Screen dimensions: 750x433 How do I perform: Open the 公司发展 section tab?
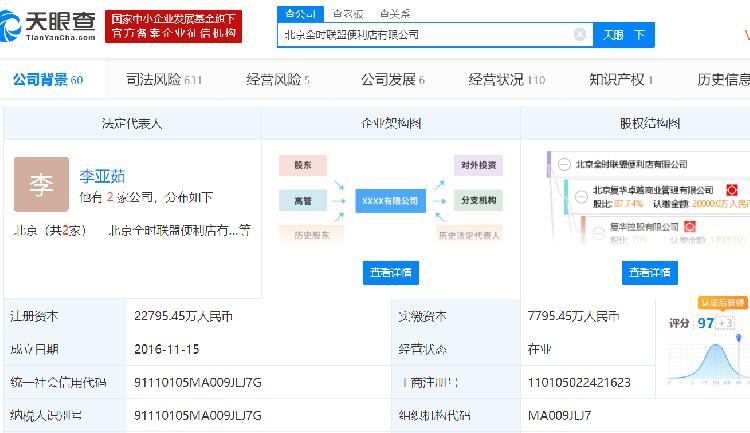[x=393, y=79]
